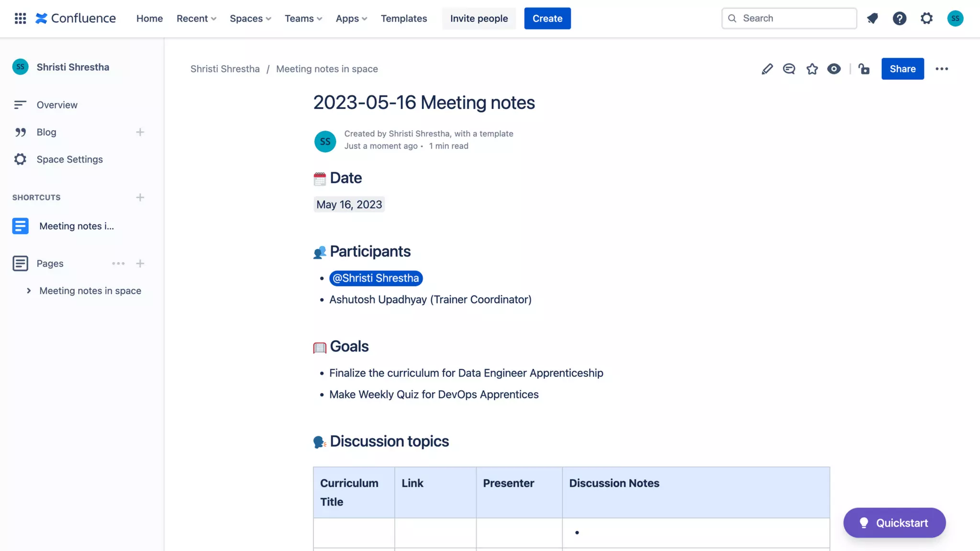
Task: Expand the Spaces dropdown
Action: [250, 18]
